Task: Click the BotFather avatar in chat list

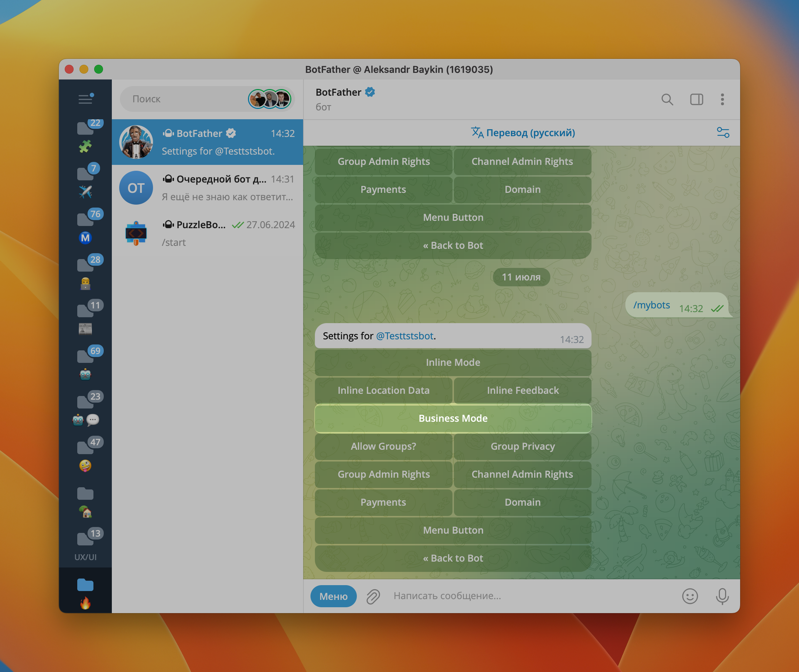Action: point(136,142)
